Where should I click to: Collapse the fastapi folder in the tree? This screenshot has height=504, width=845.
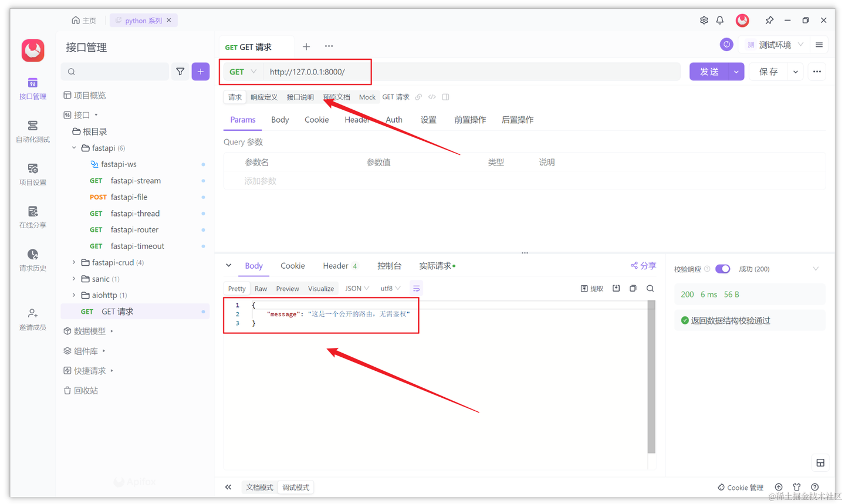pos(73,148)
